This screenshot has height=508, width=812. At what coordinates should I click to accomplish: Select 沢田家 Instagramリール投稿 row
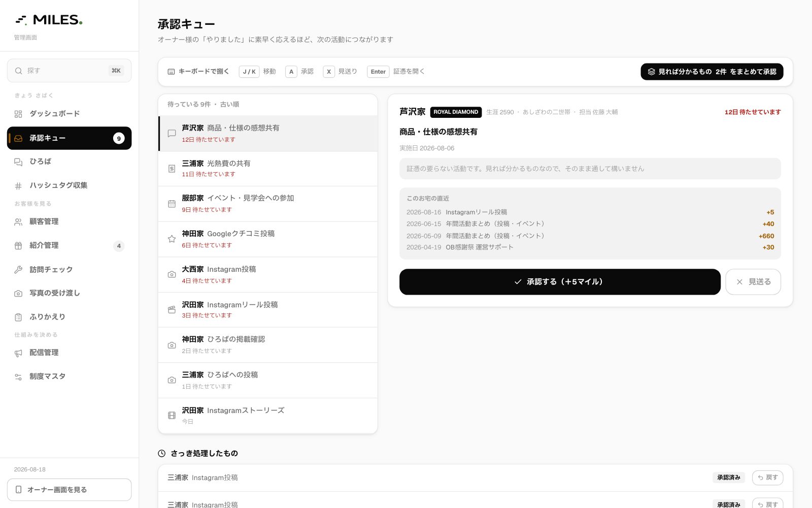tap(268, 310)
